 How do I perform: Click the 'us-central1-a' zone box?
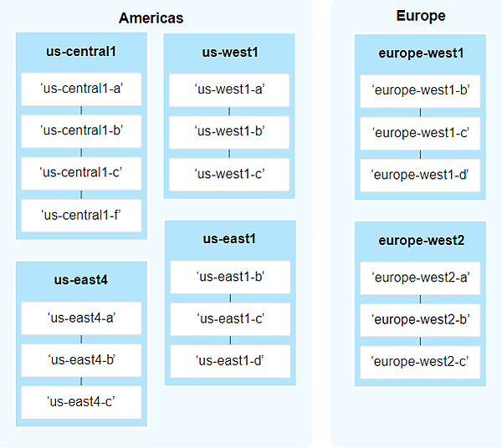81,89
